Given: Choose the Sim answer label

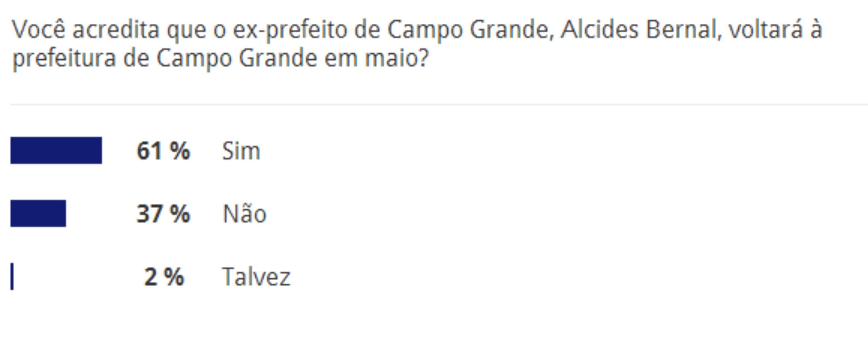Looking at the screenshot, I should [241, 151].
